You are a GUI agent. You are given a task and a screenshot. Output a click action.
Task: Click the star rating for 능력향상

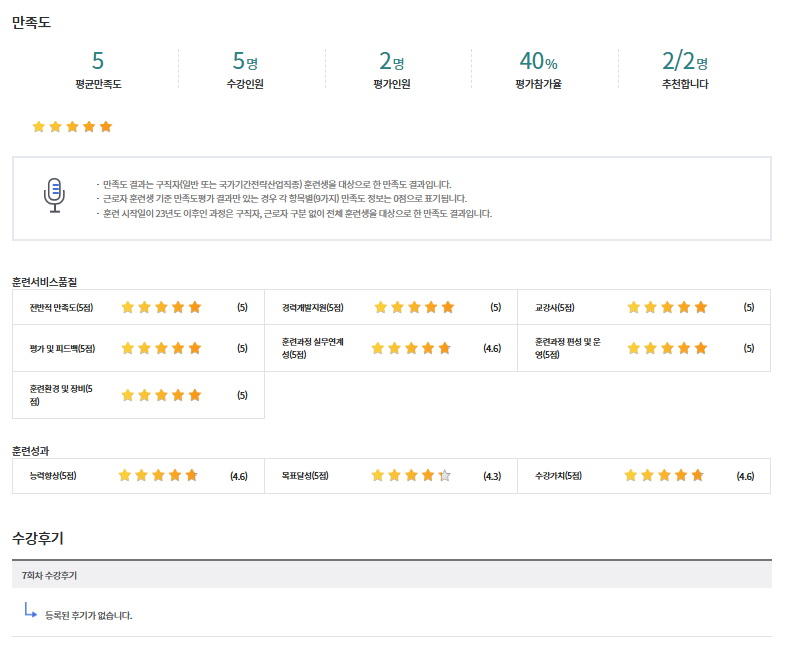(158, 476)
